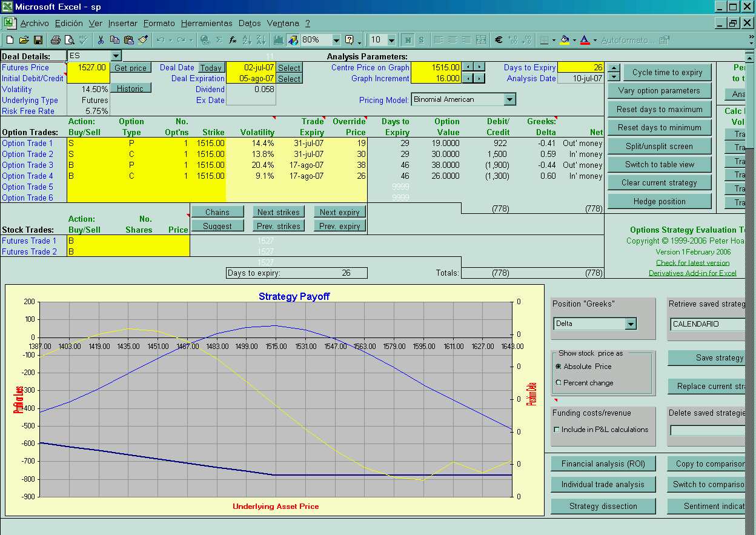Open the Herramientas menu
The image size is (756, 535).
click(207, 23)
